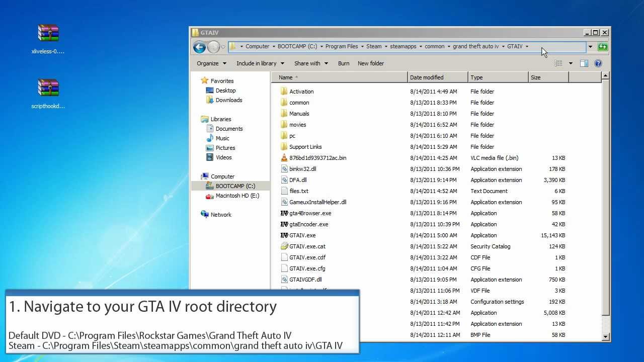Image resolution: width=644 pixels, height=362 pixels.
Task: Click the steamapps breadcrumb segment
Action: coord(403,46)
